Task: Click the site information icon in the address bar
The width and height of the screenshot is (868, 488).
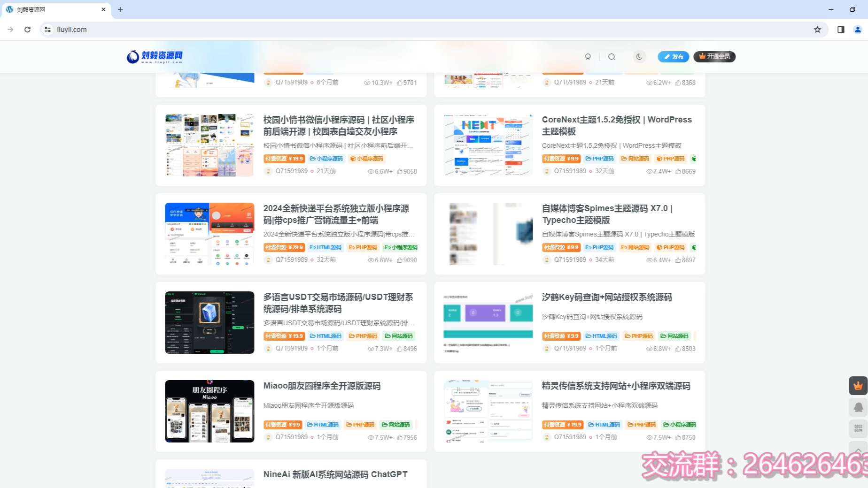Action: click(47, 30)
